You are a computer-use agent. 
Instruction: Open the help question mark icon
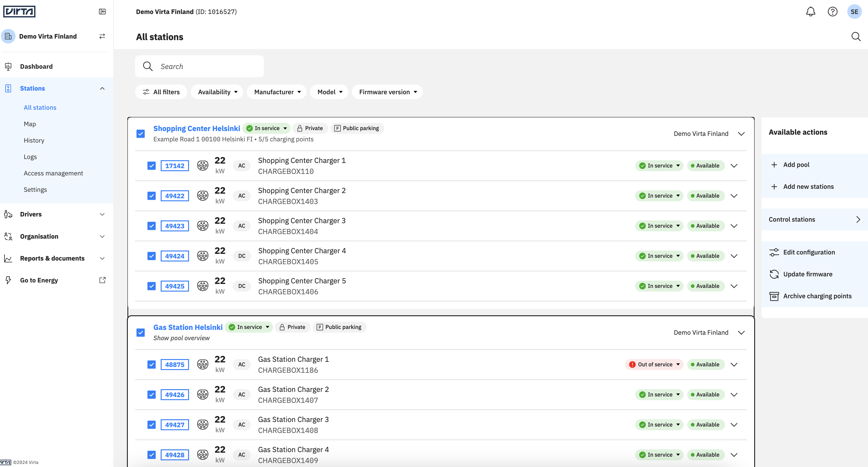(832, 12)
